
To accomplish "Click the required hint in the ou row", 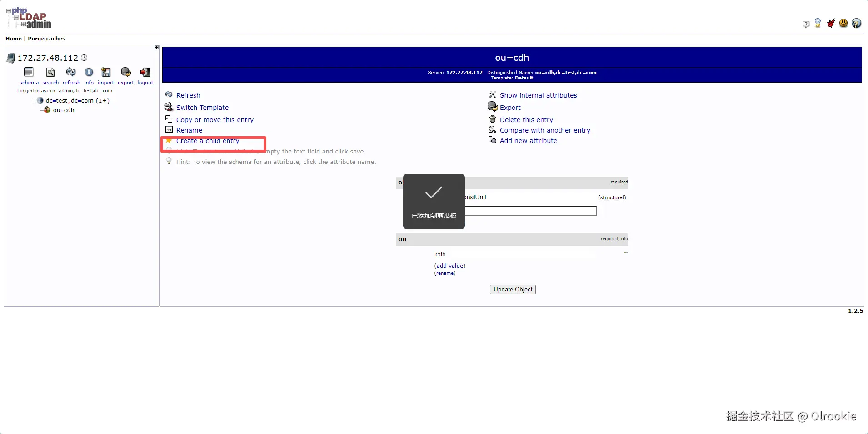I will pos(609,239).
